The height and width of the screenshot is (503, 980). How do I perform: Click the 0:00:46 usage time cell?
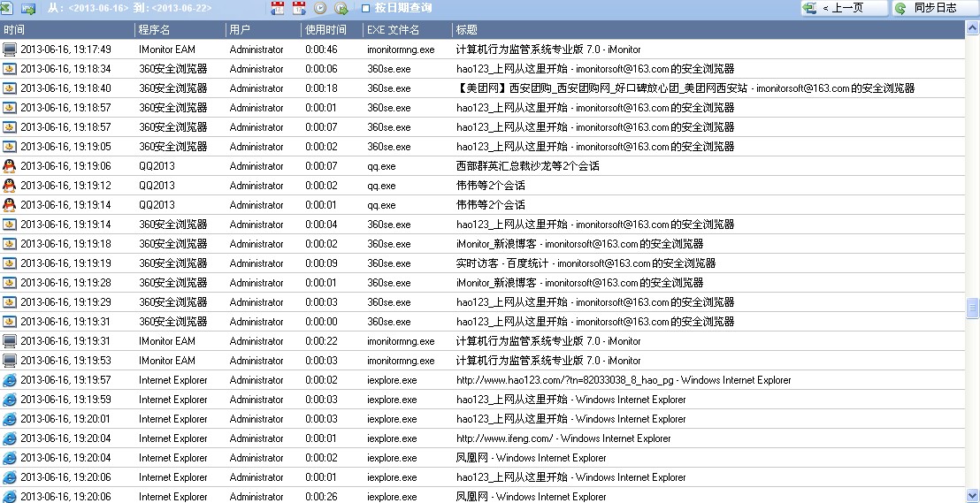click(x=321, y=50)
